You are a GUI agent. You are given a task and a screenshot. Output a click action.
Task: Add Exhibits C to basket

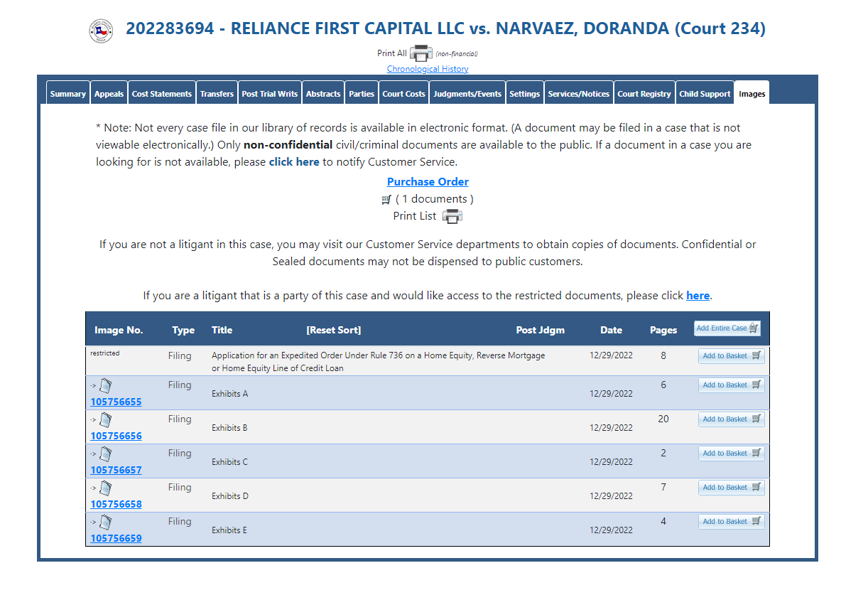pos(732,454)
